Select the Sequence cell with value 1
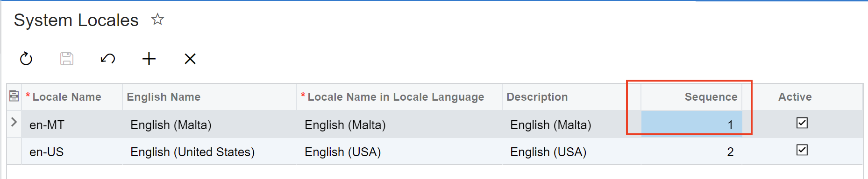 (x=691, y=124)
